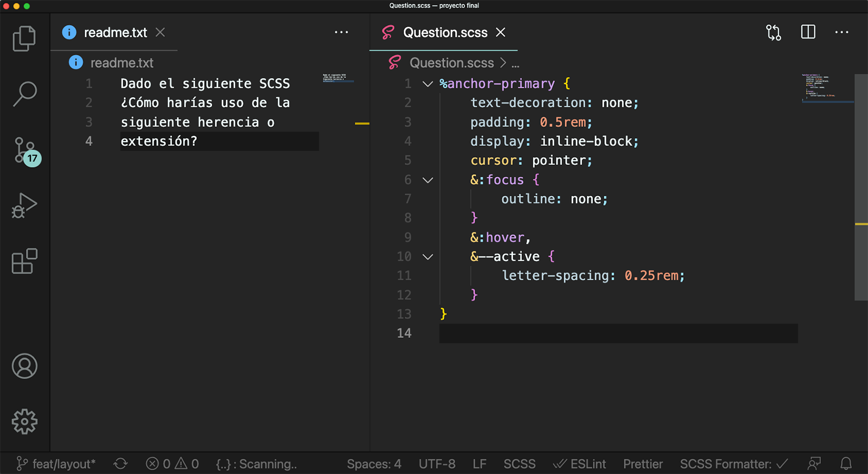
Task: Open the Accounts menu icon
Action: pos(24,366)
